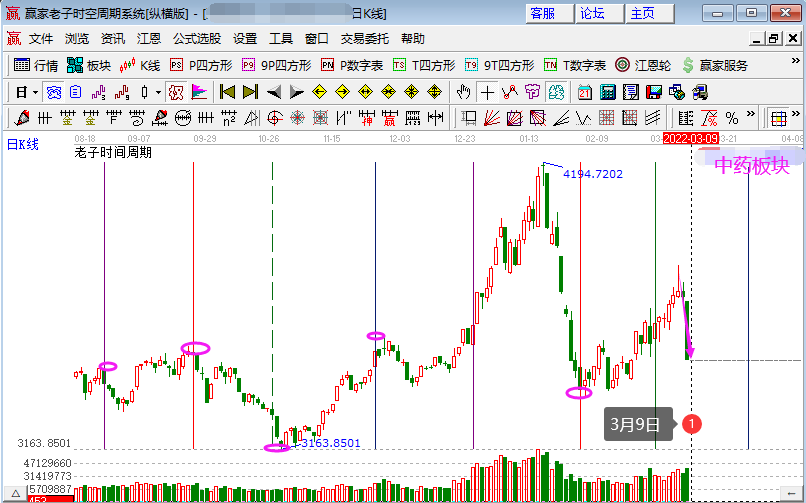Open the 江恩 menu
Viewport: 806px width, 503px height.
pyautogui.click(x=149, y=39)
